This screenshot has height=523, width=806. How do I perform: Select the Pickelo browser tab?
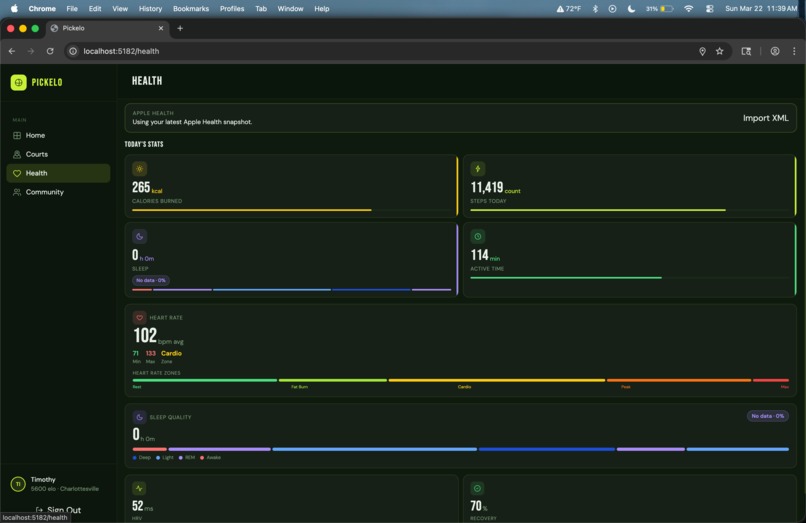pos(107,28)
